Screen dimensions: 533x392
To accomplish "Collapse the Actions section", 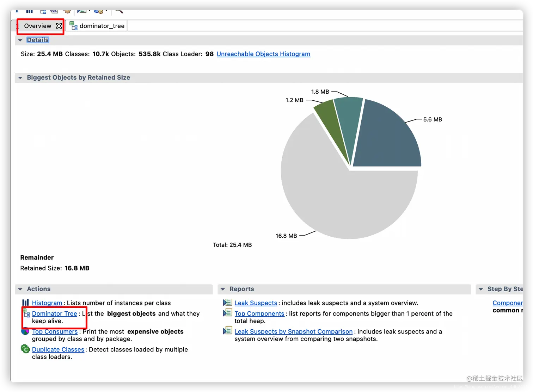I will tap(20, 289).
